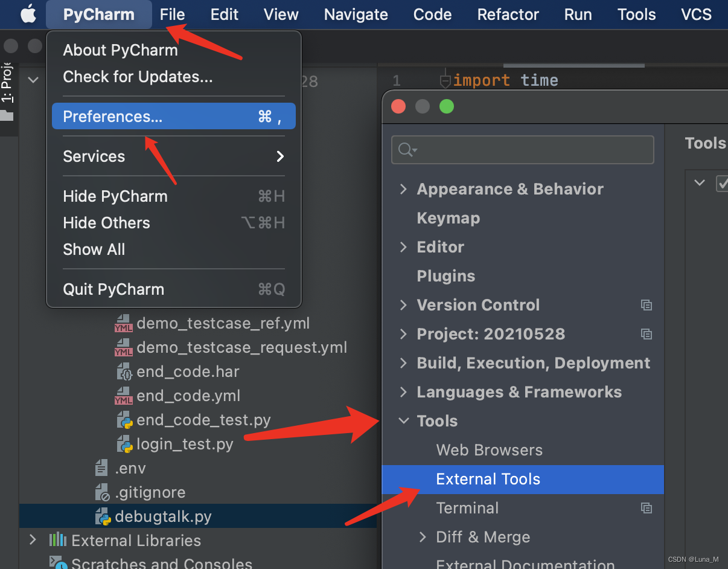This screenshot has height=569, width=728.
Task: Choose Hide PyCharm
Action: pyautogui.click(x=174, y=196)
